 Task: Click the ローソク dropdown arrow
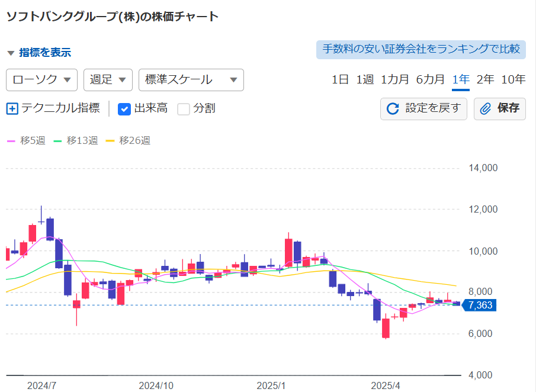[x=68, y=81]
